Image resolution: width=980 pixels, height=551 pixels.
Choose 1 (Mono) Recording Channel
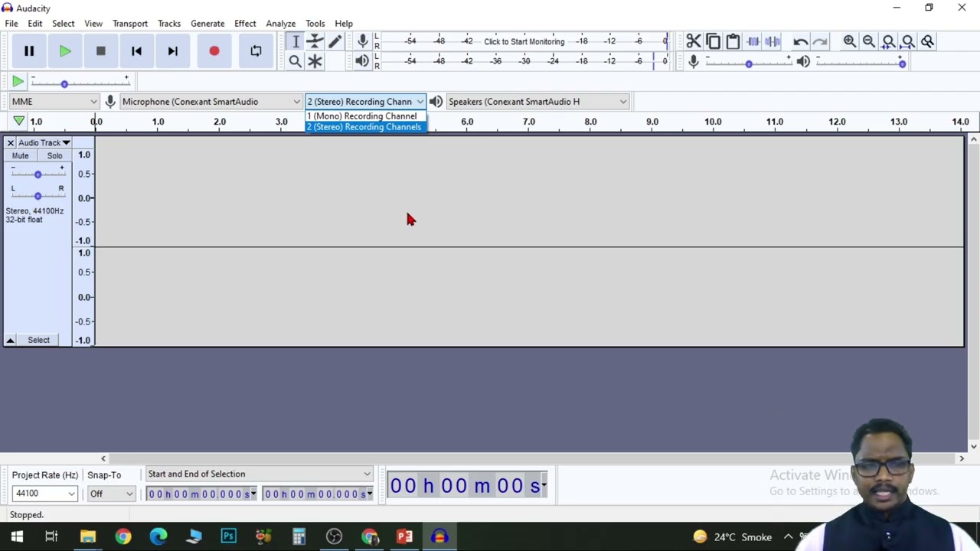(x=365, y=116)
